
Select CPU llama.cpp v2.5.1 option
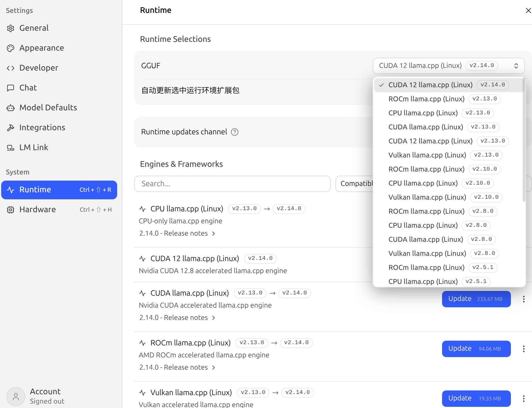pos(449,281)
